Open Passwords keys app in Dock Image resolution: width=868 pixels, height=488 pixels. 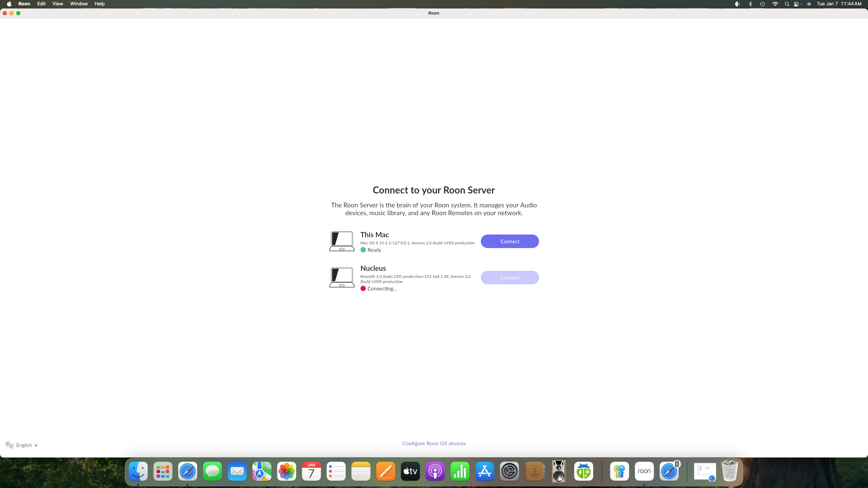619,471
